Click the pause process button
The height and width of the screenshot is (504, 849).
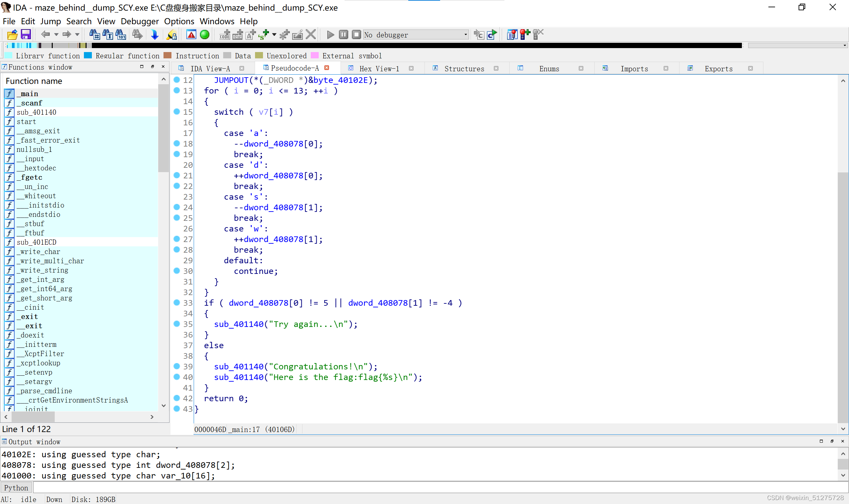[x=343, y=34]
